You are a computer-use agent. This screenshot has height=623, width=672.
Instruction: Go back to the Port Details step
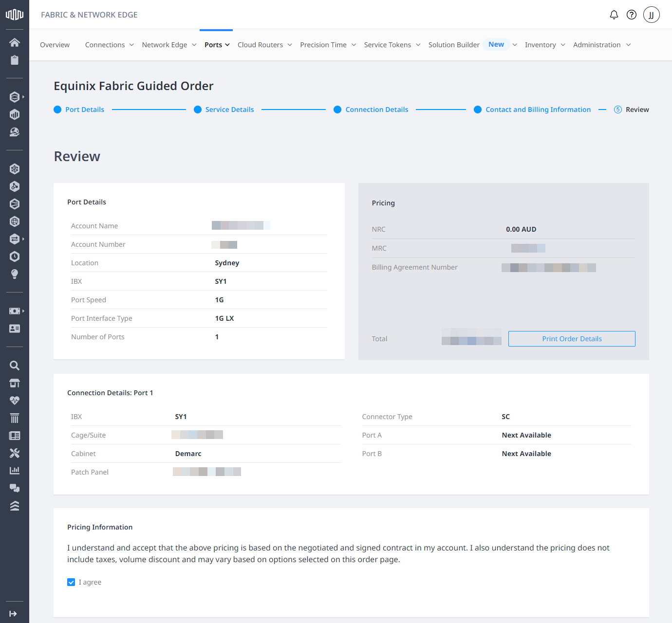click(79, 110)
